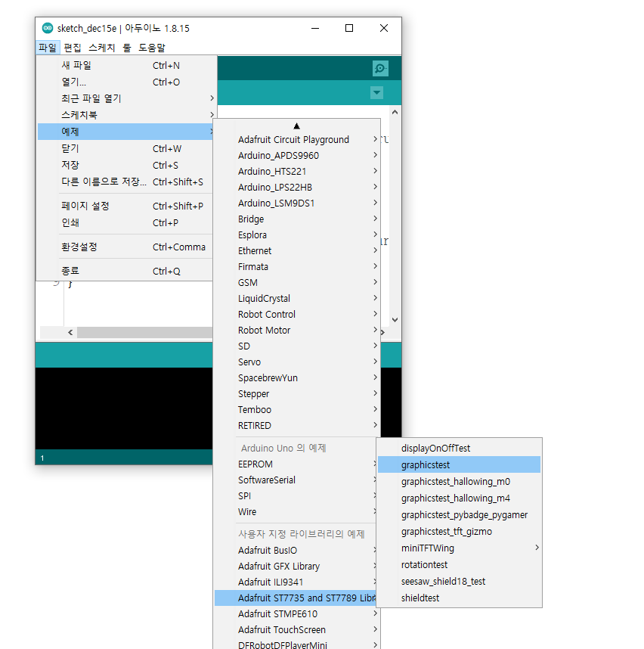Image resolution: width=644 pixels, height=649 pixels.
Task: Choose 저장 from the file menu
Action: click(x=126, y=165)
